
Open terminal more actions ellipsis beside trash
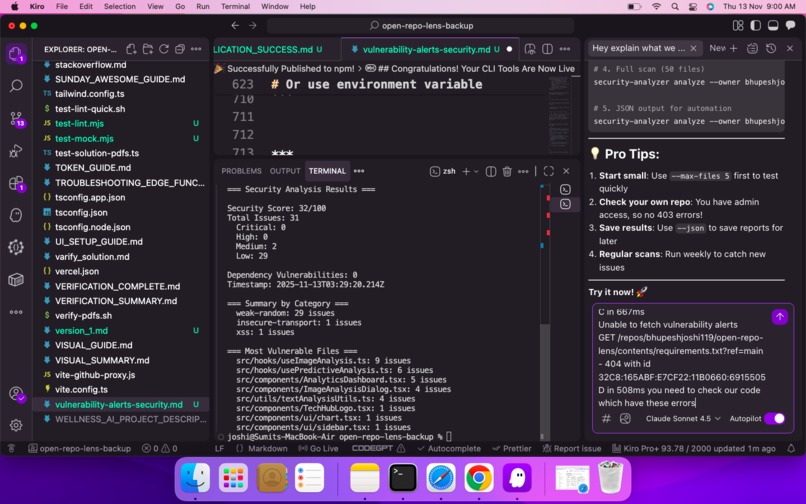[523, 171]
